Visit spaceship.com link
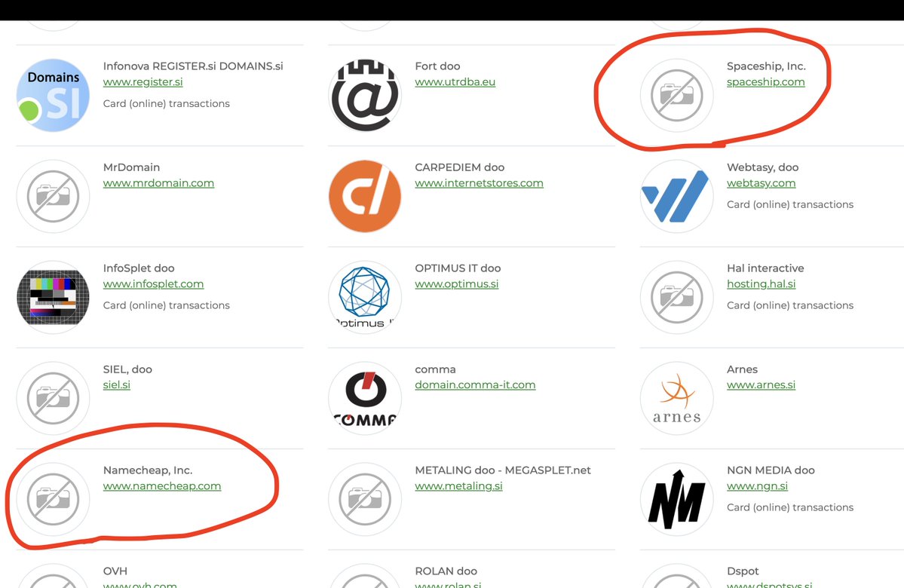 tap(765, 82)
